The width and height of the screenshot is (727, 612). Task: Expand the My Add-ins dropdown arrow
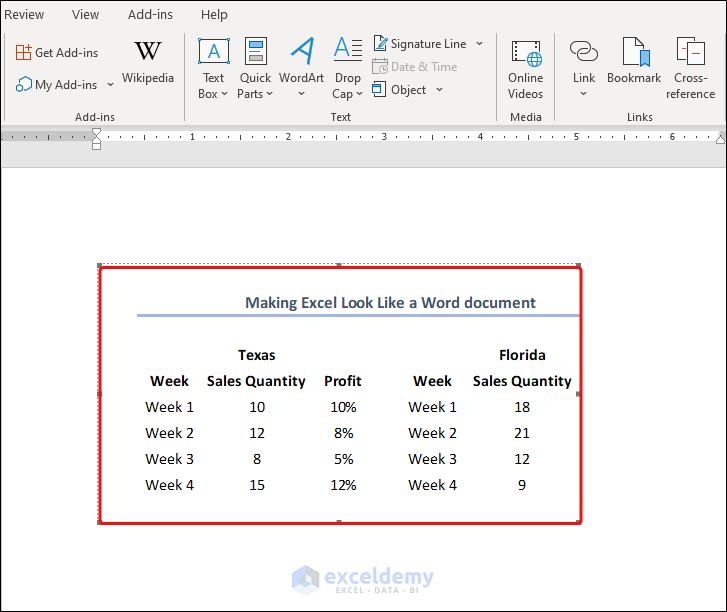point(110,85)
